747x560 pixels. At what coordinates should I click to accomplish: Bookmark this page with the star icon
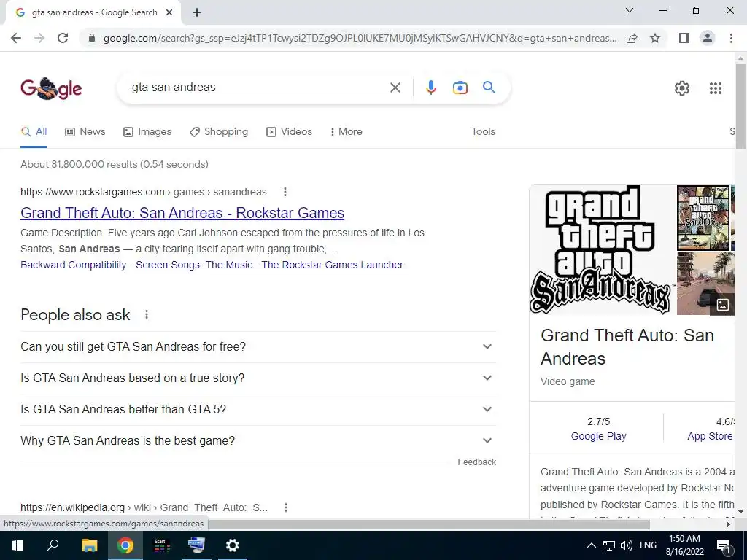coord(655,38)
